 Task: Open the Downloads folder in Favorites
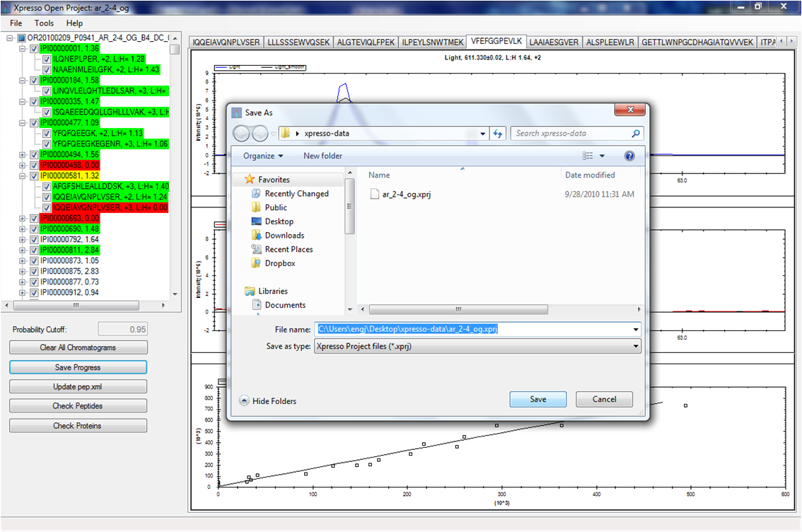tap(284, 236)
